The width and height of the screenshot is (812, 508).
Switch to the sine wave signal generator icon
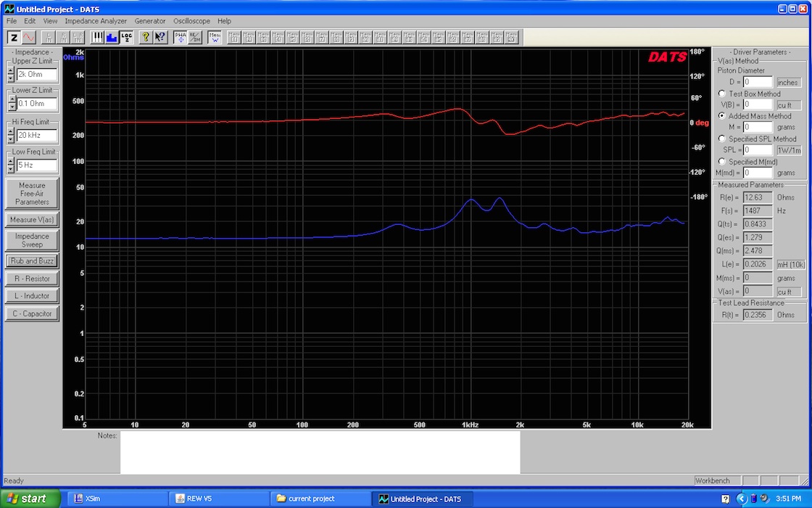coord(28,37)
